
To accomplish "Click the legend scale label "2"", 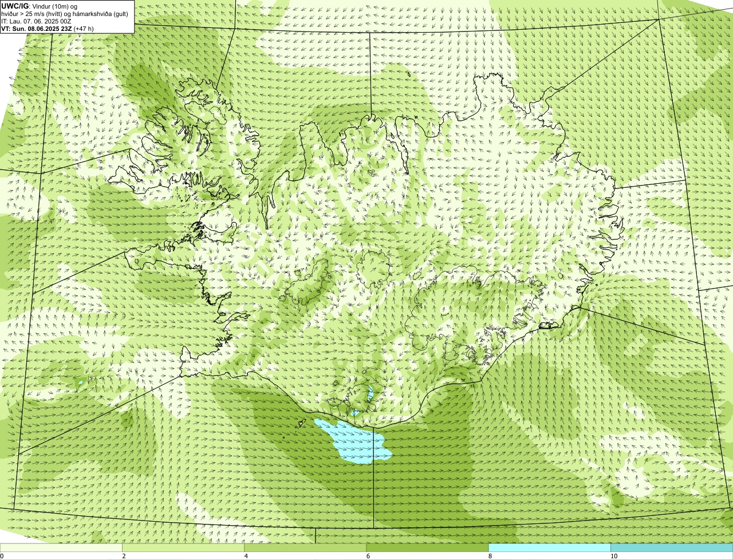I will [x=124, y=556].
